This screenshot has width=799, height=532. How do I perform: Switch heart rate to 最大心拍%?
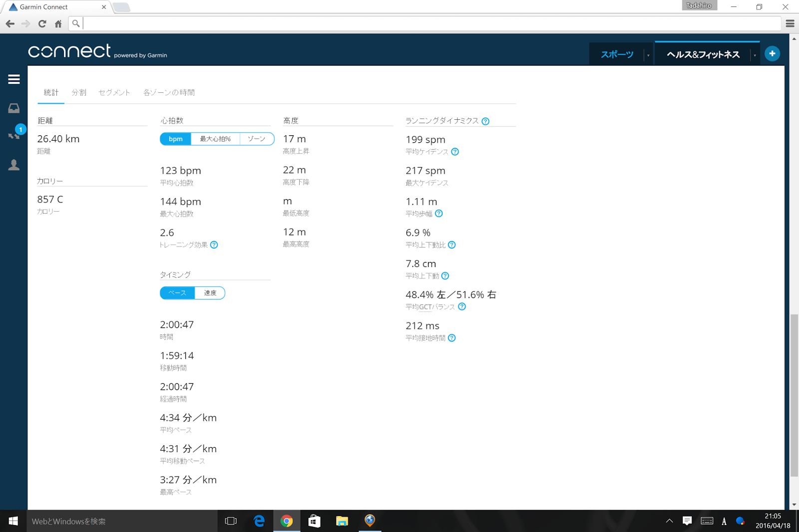pos(215,139)
